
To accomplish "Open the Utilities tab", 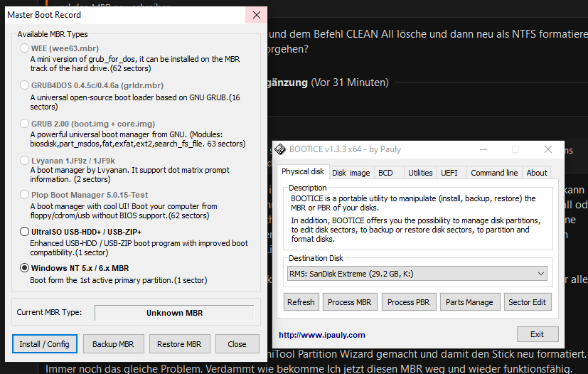I will click(x=420, y=173).
